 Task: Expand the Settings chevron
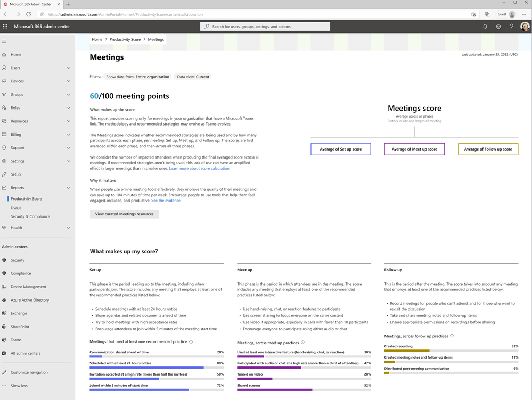69,161
